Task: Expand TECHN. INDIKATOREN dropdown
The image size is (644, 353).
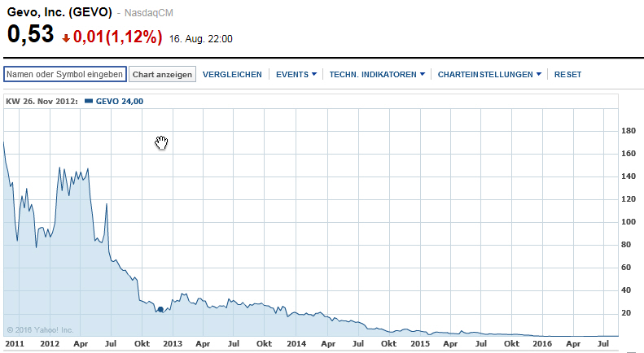Action: click(x=377, y=75)
